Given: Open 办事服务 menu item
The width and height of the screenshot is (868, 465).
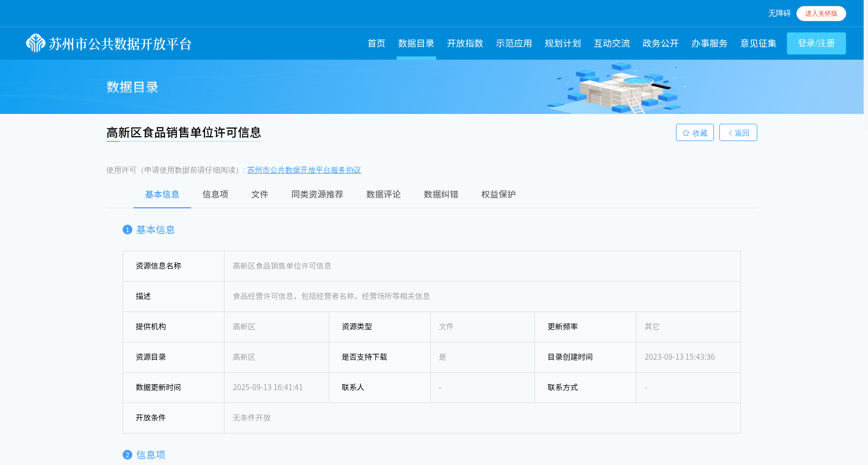Looking at the screenshot, I should [709, 43].
